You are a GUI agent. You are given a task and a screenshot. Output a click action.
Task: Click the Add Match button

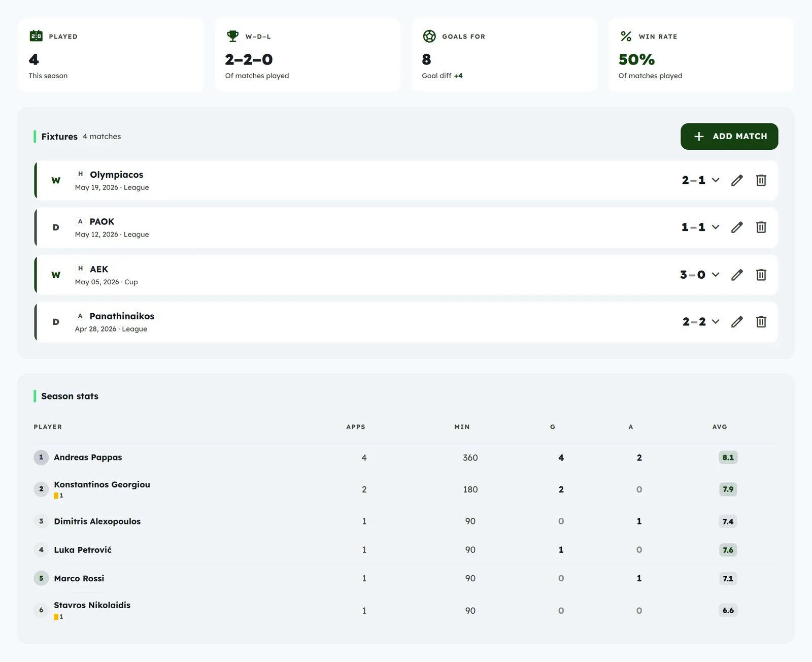[729, 136]
